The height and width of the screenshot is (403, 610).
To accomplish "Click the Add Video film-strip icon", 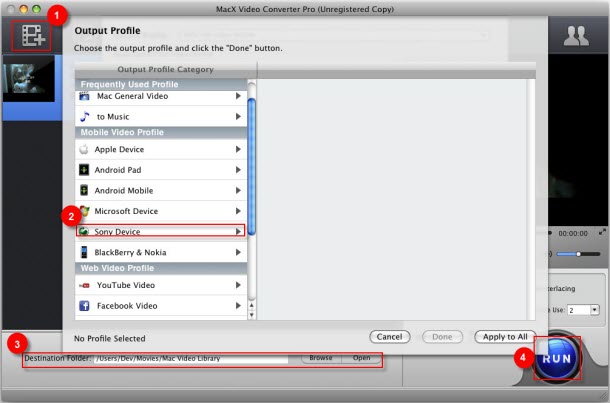I will tap(33, 36).
